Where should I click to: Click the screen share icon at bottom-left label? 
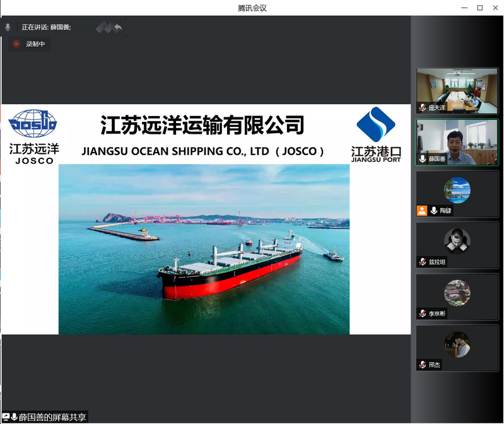[6, 417]
